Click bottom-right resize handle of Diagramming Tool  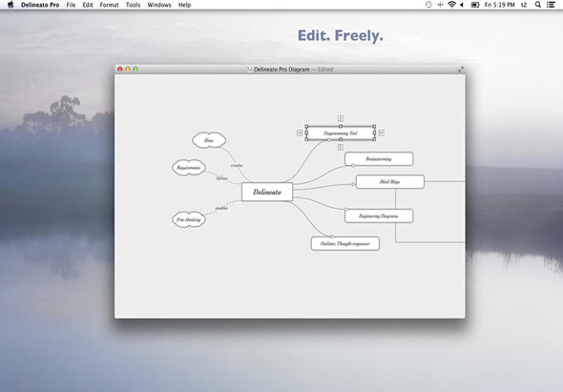374,139
